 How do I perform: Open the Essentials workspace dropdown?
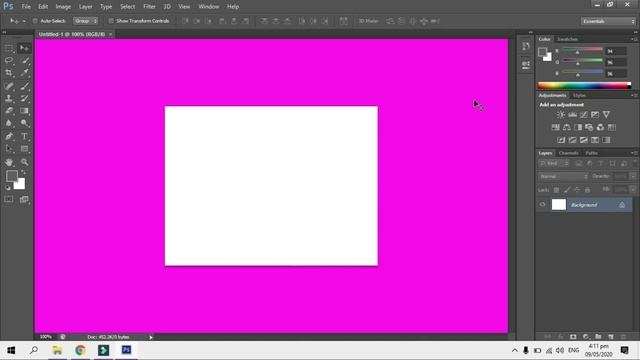[608, 21]
